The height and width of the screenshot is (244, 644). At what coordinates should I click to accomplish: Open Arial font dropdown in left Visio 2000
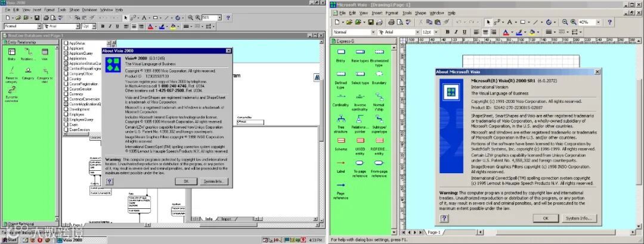pos(77,26)
